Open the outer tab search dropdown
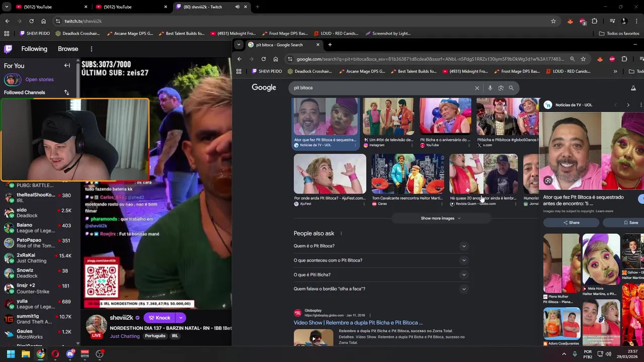This screenshot has height=362, width=644. pyautogui.click(x=7, y=7)
